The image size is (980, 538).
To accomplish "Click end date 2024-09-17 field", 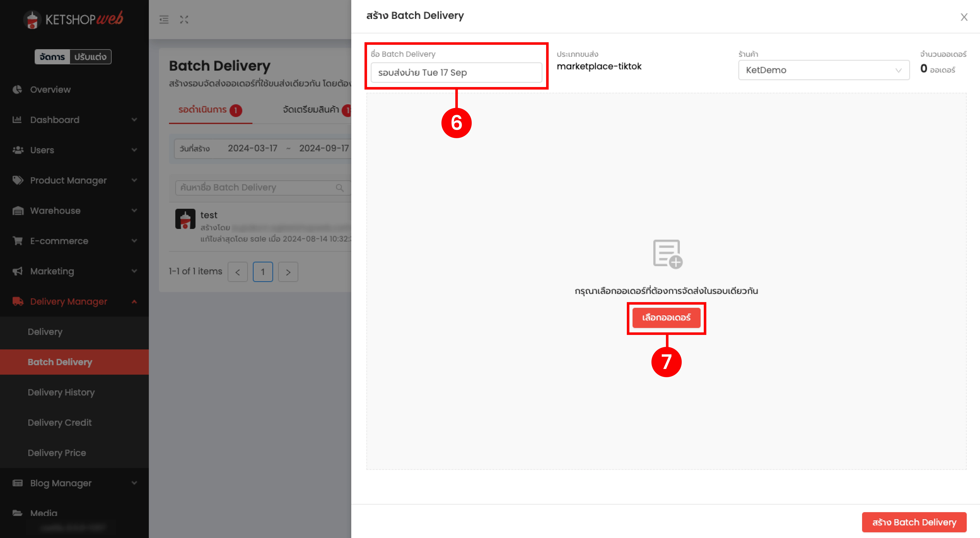I will point(324,148).
